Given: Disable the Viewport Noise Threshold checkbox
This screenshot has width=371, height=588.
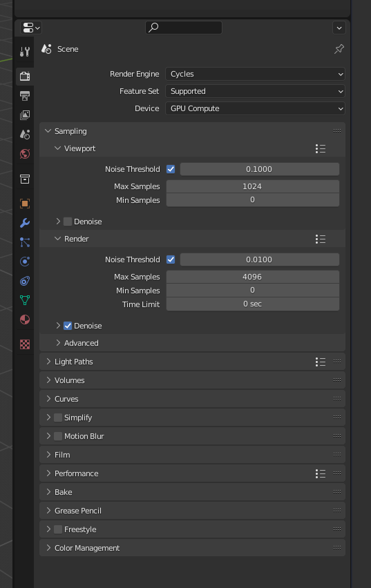Looking at the screenshot, I should [171, 169].
